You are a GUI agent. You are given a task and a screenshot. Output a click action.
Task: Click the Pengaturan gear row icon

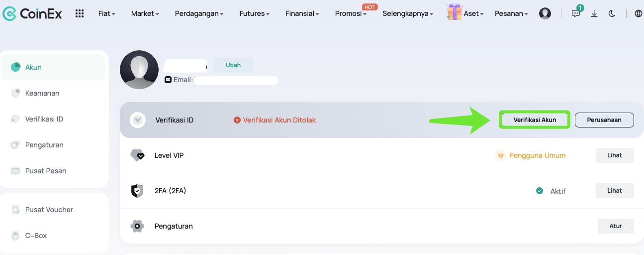137,226
